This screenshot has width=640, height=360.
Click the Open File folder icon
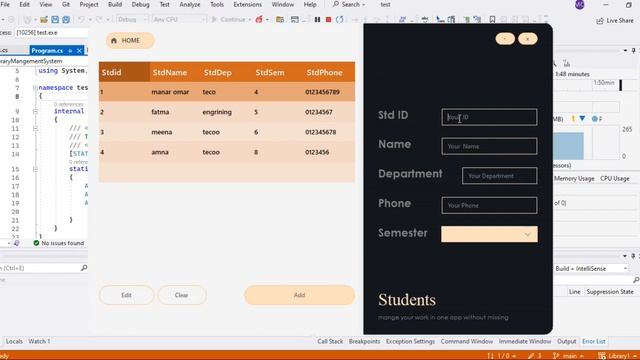click(x=44, y=19)
